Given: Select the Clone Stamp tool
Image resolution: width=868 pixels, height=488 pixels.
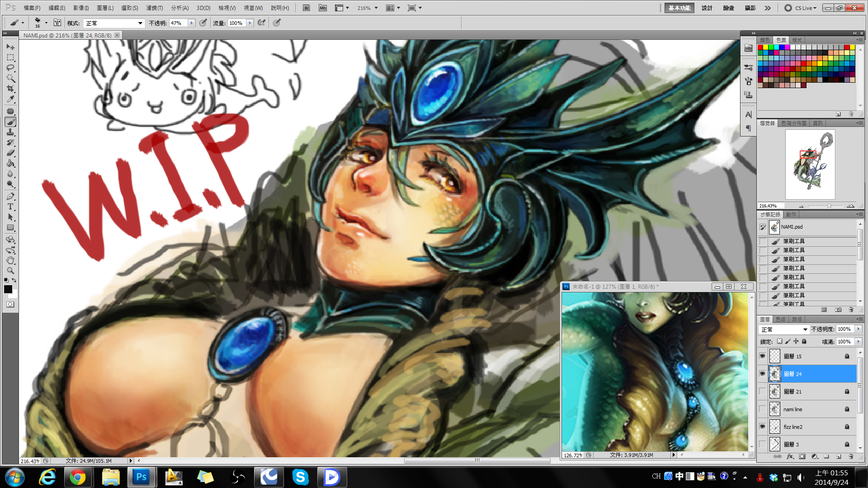Looking at the screenshot, I should click(10, 132).
